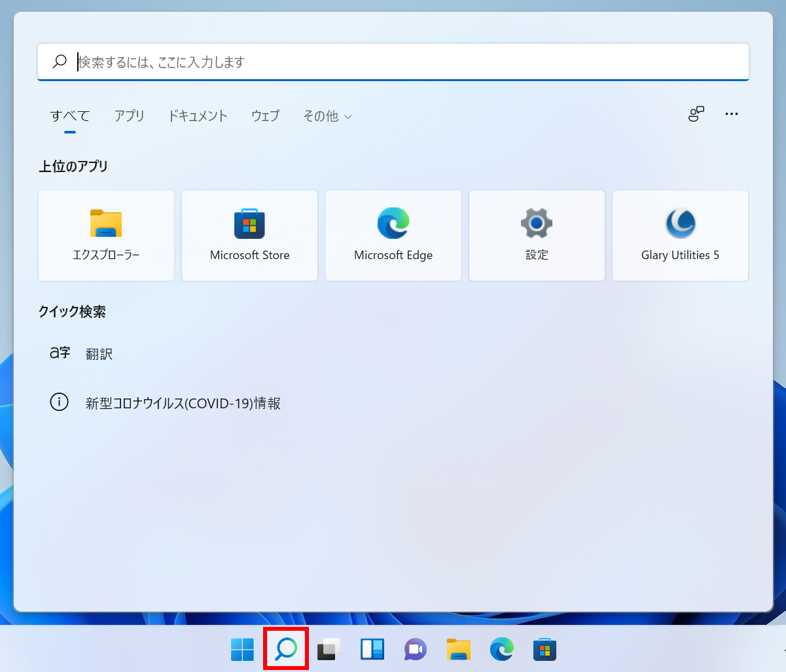Open the Chat (Teams) taskbar icon

point(416,649)
